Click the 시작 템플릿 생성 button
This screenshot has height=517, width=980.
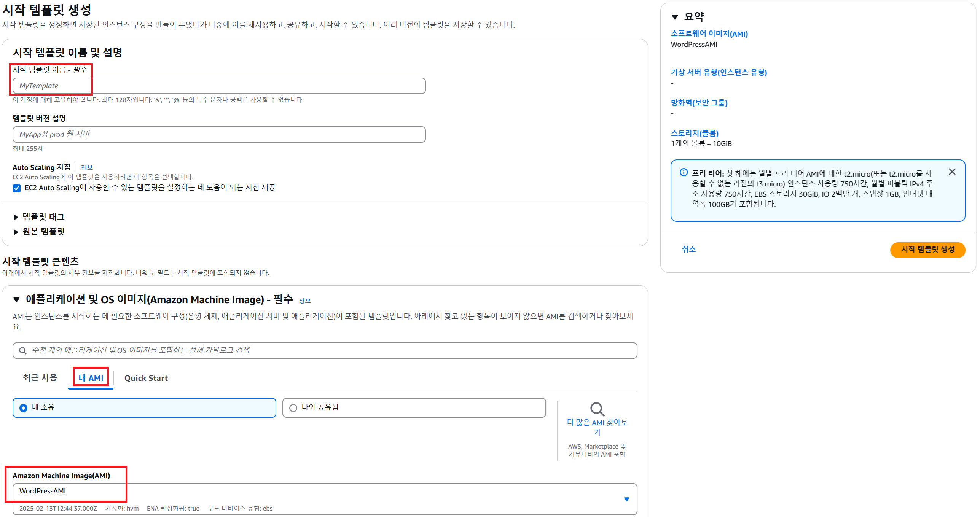(927, 250)
